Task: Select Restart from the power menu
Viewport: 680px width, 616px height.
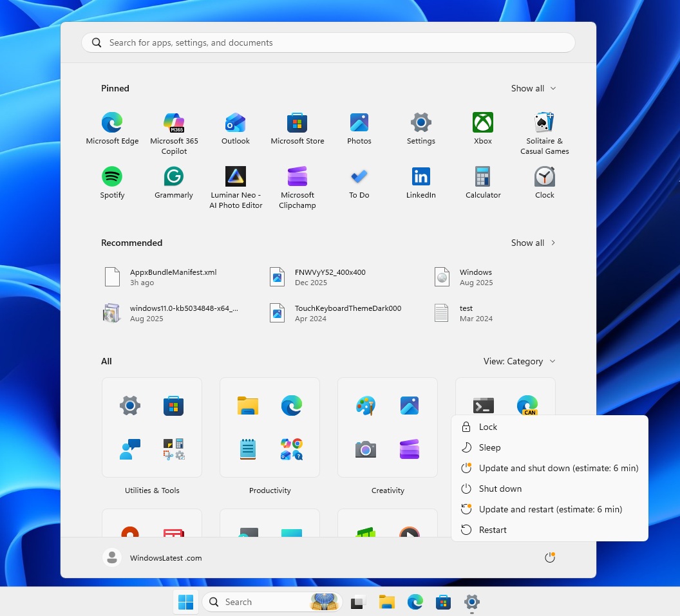Action: click(x=493, y=530)
